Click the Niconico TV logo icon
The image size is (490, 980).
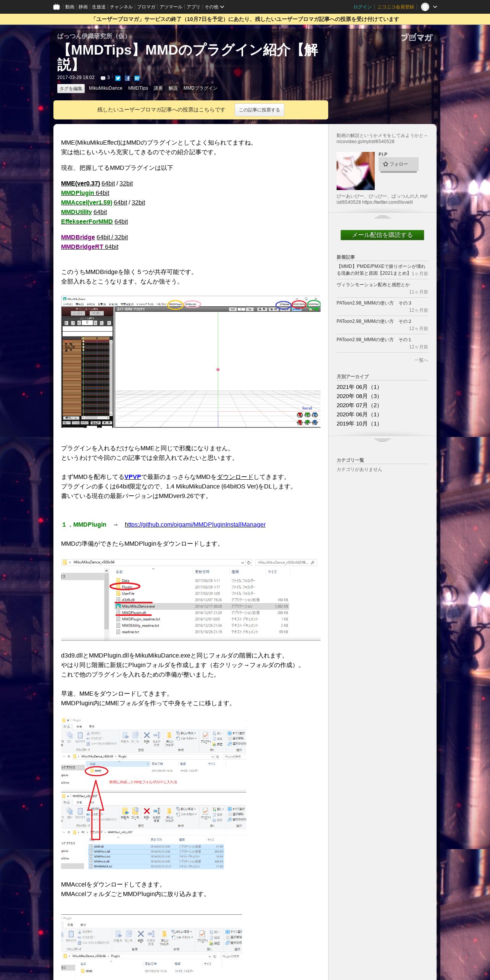coord(56,7)
